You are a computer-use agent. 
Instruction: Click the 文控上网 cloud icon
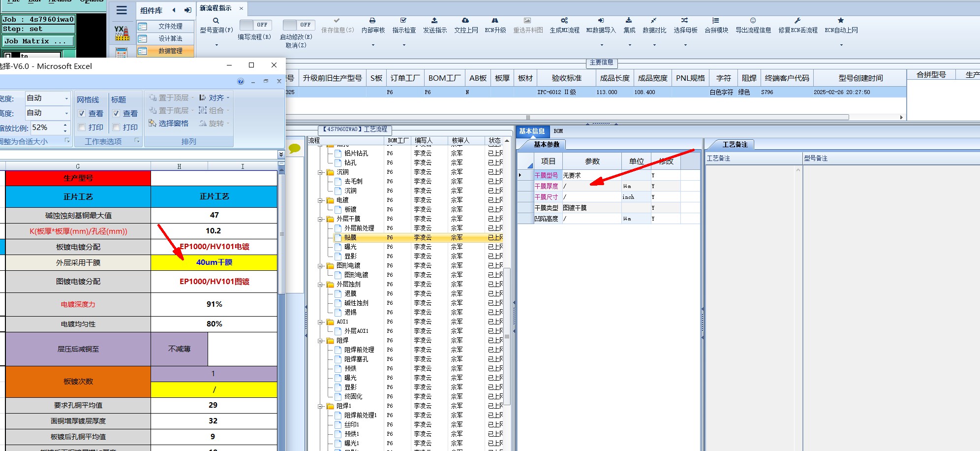pyautogui.click(x=465, y=21)
